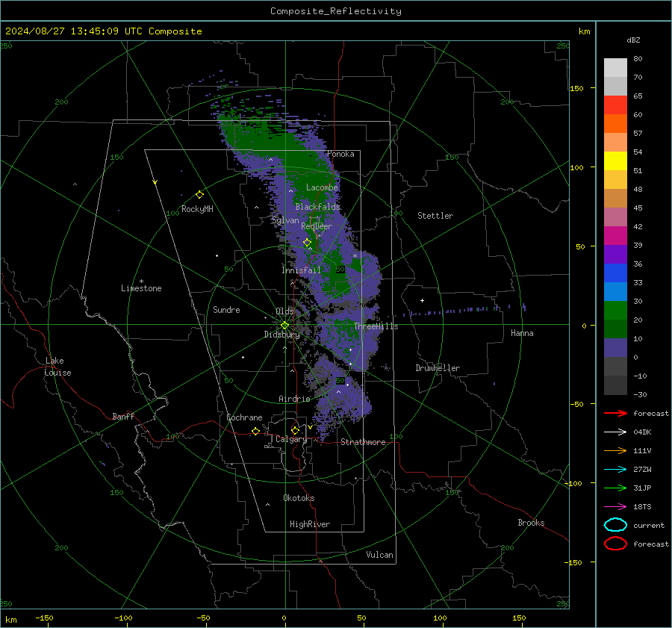Click the 'Blackfalds' city label
The height and width of the screenshot is (628, 672).
(317, 207)
